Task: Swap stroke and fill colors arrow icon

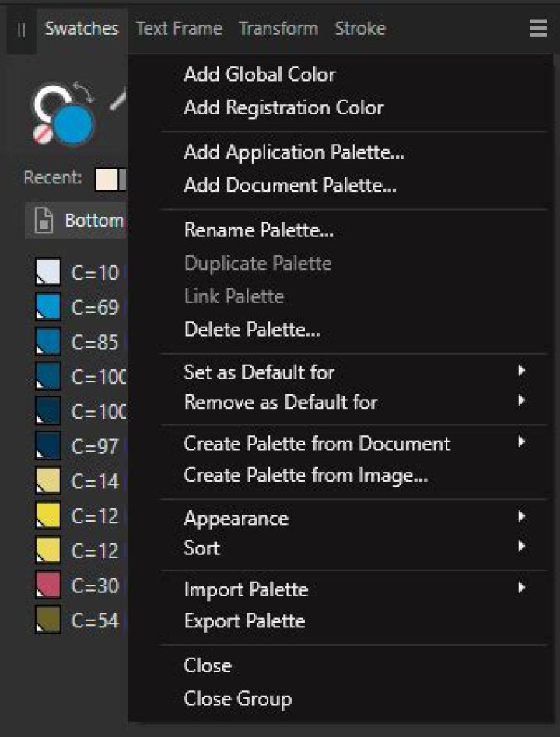Action: pos(85,93)
